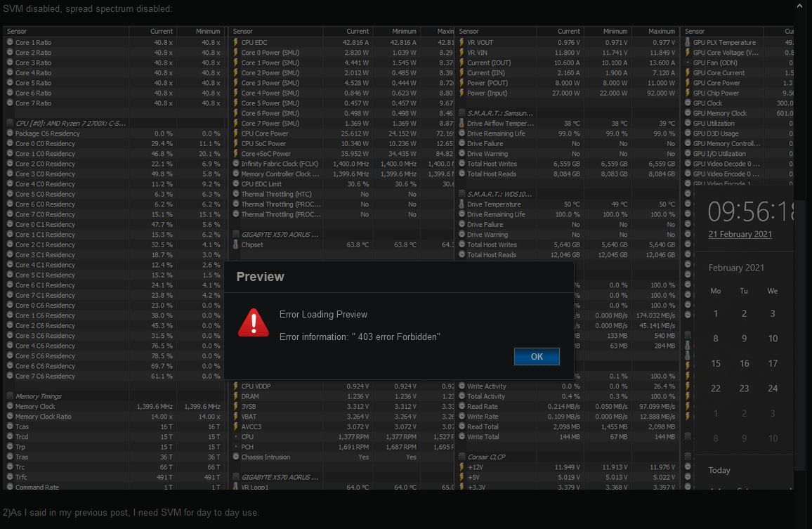This screenshot has height=529, width=812.
Task: Click the fan icon beside GPU Fan (ODN)
Action: click(688, 63)
